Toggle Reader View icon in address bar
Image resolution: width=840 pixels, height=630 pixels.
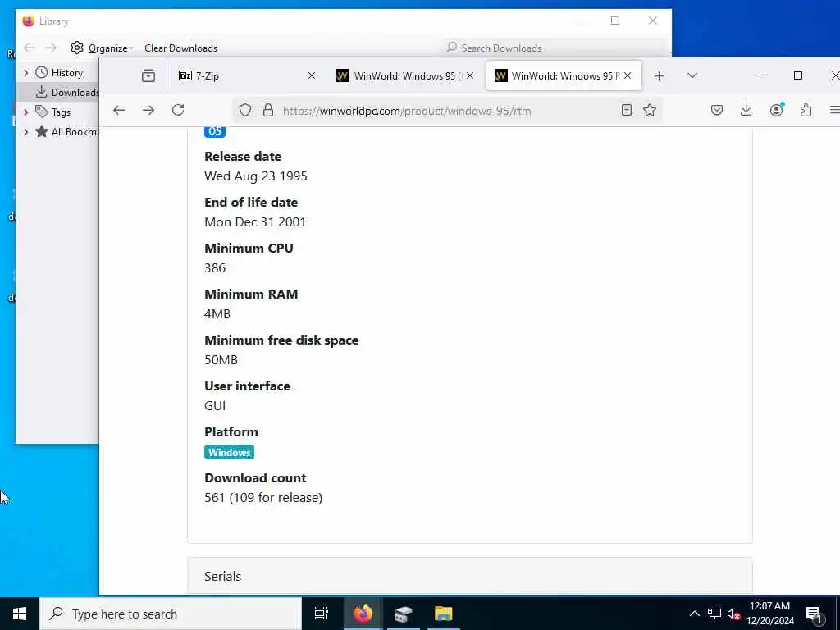click(x=626, y=111)
